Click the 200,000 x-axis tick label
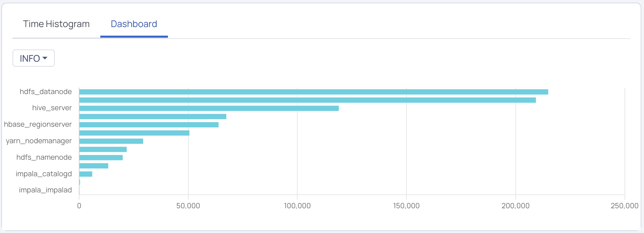644x233 pixels. [515, 206]
